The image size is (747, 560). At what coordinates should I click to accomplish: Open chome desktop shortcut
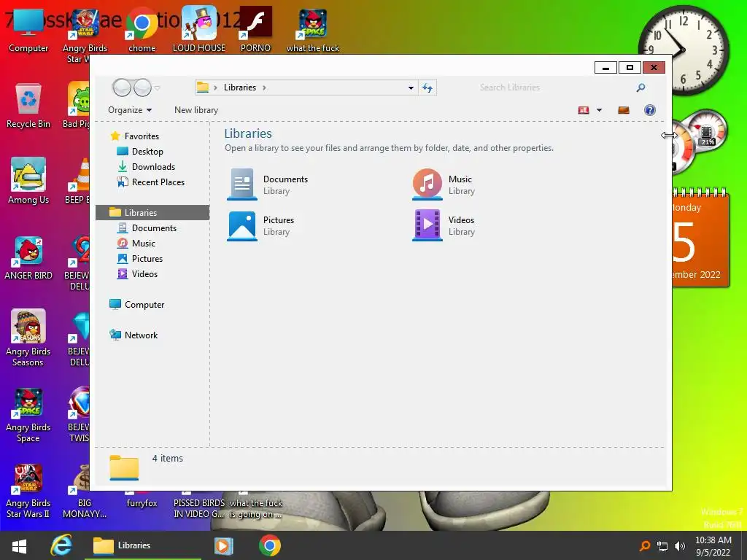coord(142,31)
